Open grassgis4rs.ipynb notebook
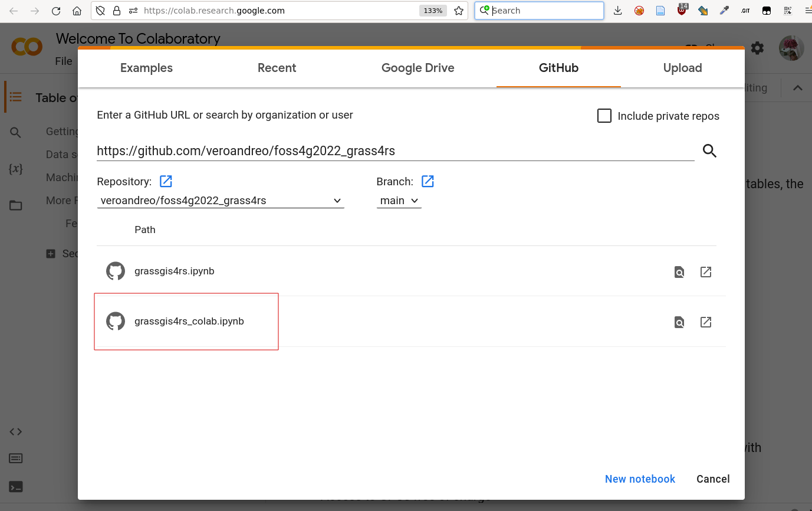The height and width of the screenshot is (511, 812). [175, 271]
